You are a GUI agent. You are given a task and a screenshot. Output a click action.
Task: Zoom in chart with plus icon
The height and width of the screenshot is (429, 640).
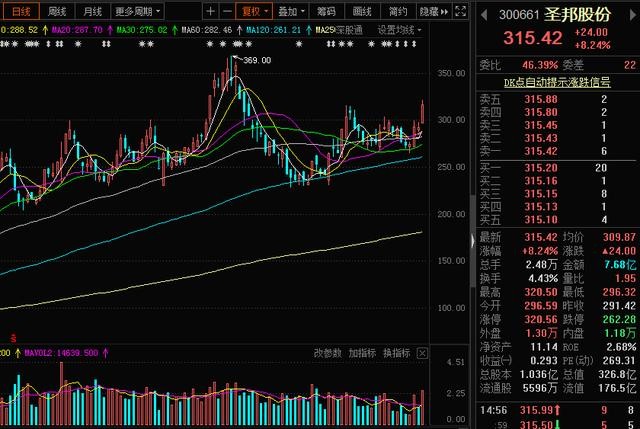pos(211,11)
